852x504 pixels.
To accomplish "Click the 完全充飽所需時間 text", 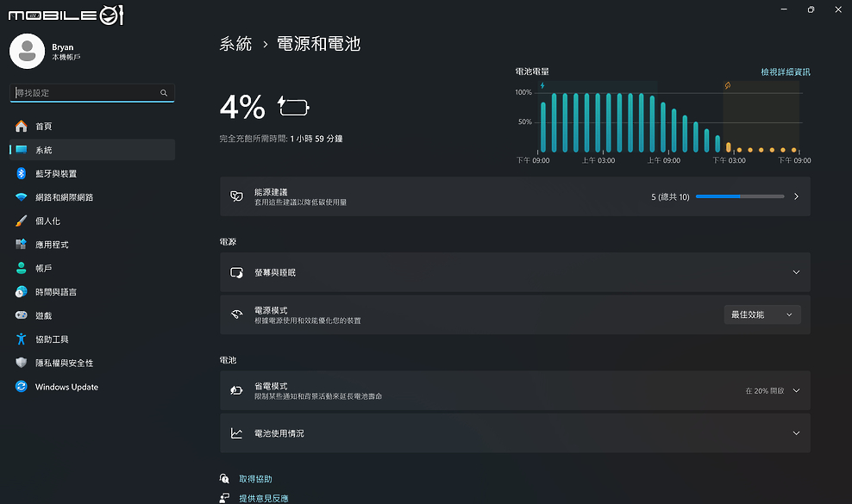I will point(281,139).
